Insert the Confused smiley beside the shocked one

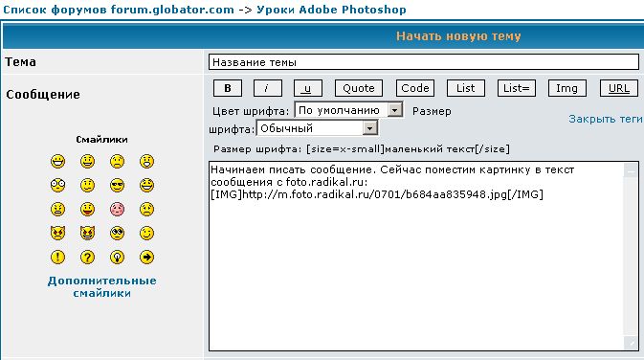(x=87, y=185)
